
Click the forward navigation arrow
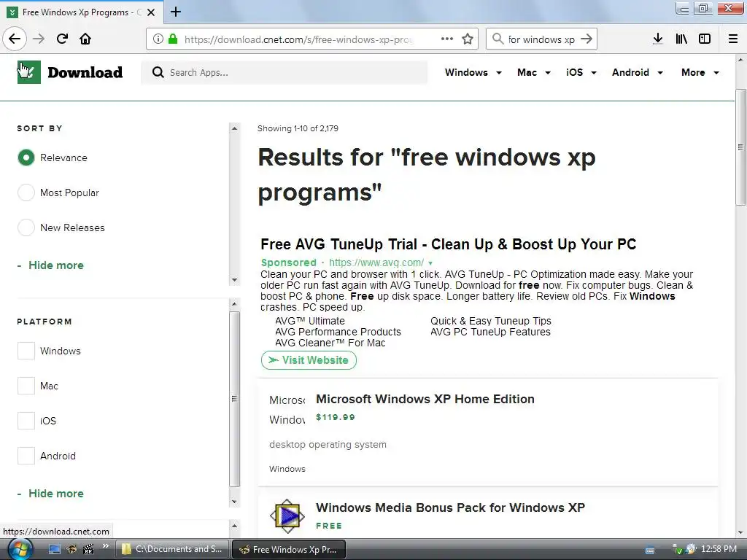(x=39, y=39)
